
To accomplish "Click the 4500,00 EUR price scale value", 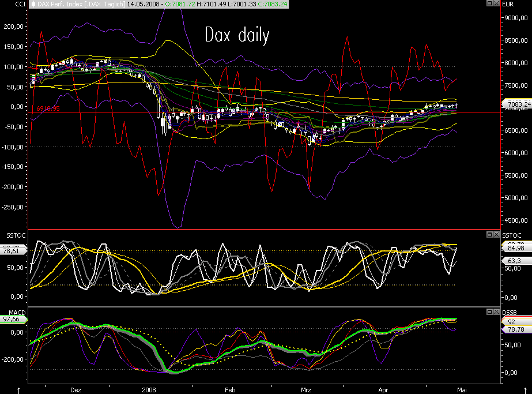I will click(516, 220).
